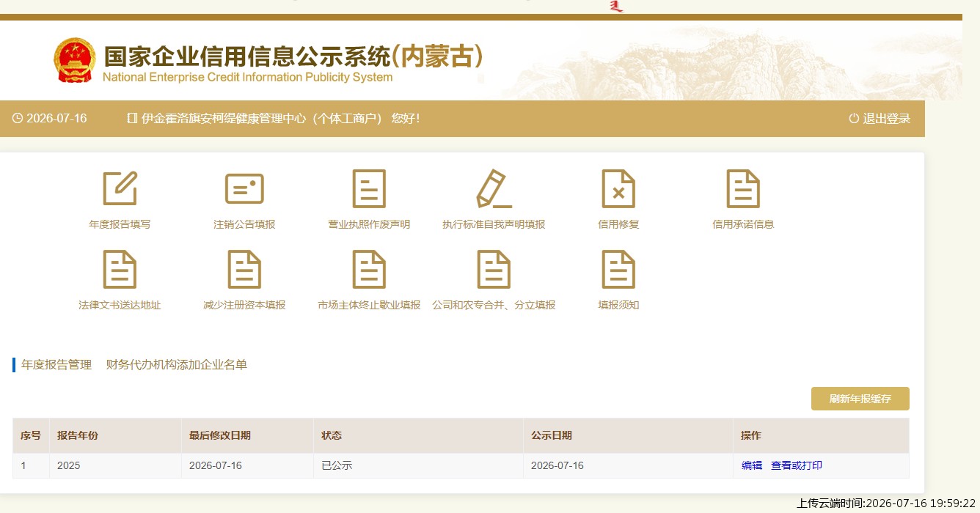
Task: Click the 国家企业信用信息公示系统 title
Action: (247, 56)
